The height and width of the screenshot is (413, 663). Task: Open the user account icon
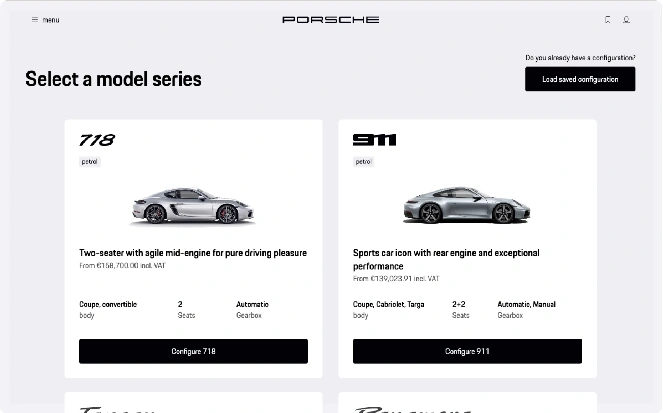tap(626, 20)
